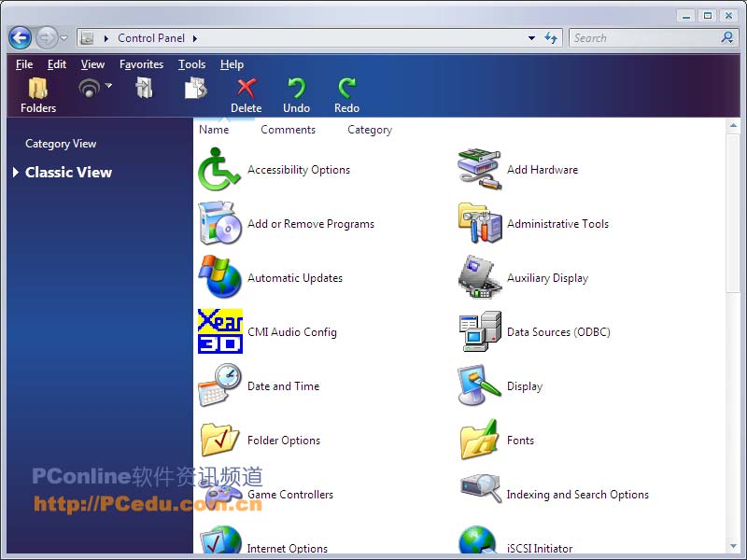747x560 pixels.
Task: Click the vertical scrollbar thumb
Action: tap(733, 213)
